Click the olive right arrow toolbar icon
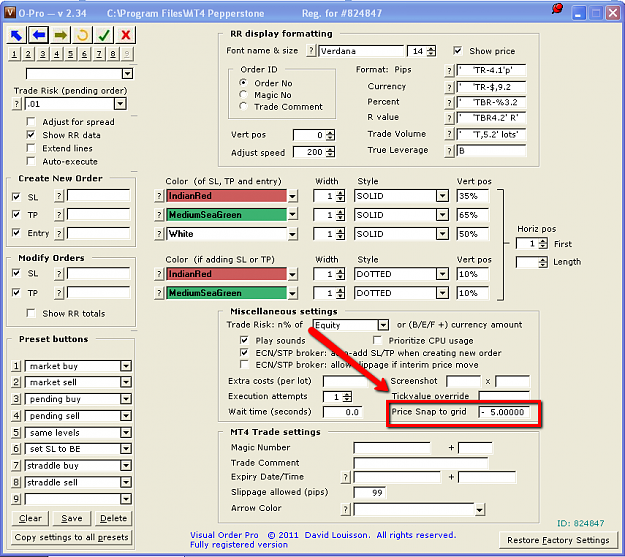The image size is (625, 557). pyautogui.click(x=61, y=35)
